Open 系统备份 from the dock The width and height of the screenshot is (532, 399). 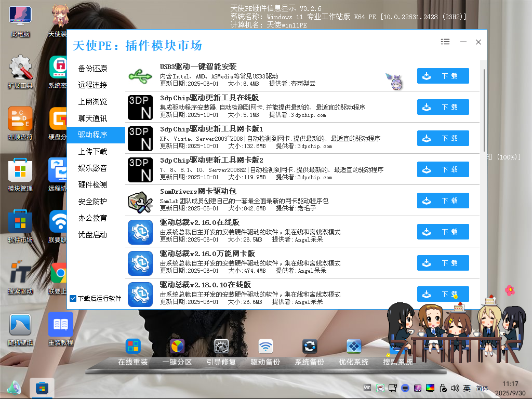coord(310,347)
